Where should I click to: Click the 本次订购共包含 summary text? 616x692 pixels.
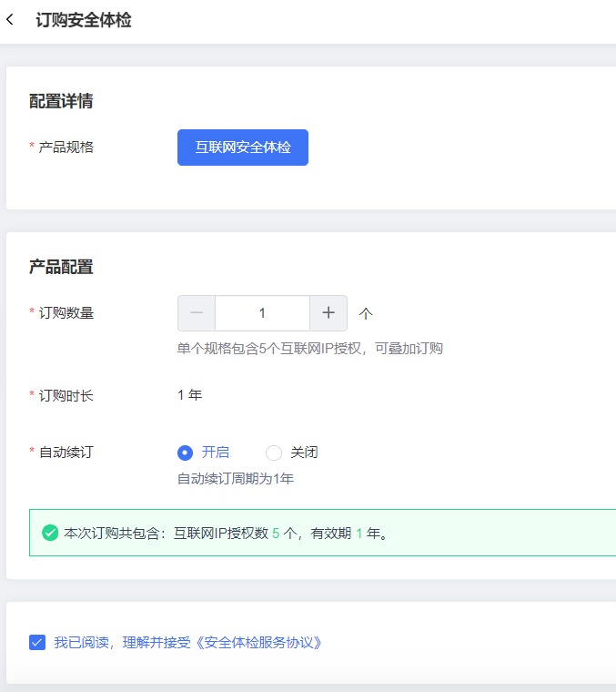pyautogui.click(x=227, y=534)
